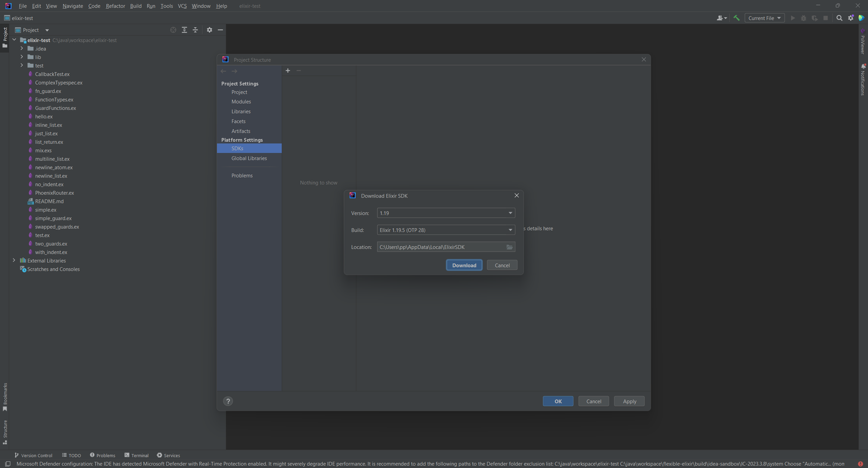868x468 pixels.
Task: Cancel the Download Elixir SDK dialog
Action: pyautogui.click(x=502, y=265)
